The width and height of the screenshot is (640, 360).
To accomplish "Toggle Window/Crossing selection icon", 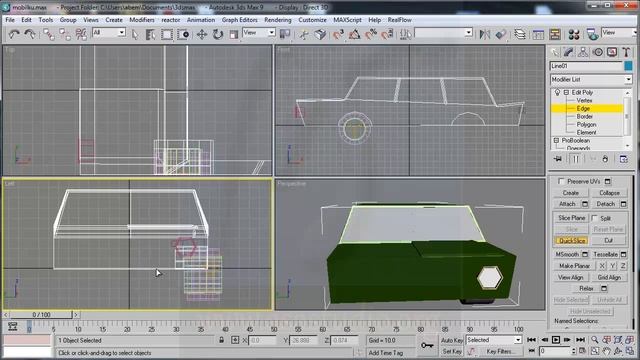I will [x=183, y=35].
